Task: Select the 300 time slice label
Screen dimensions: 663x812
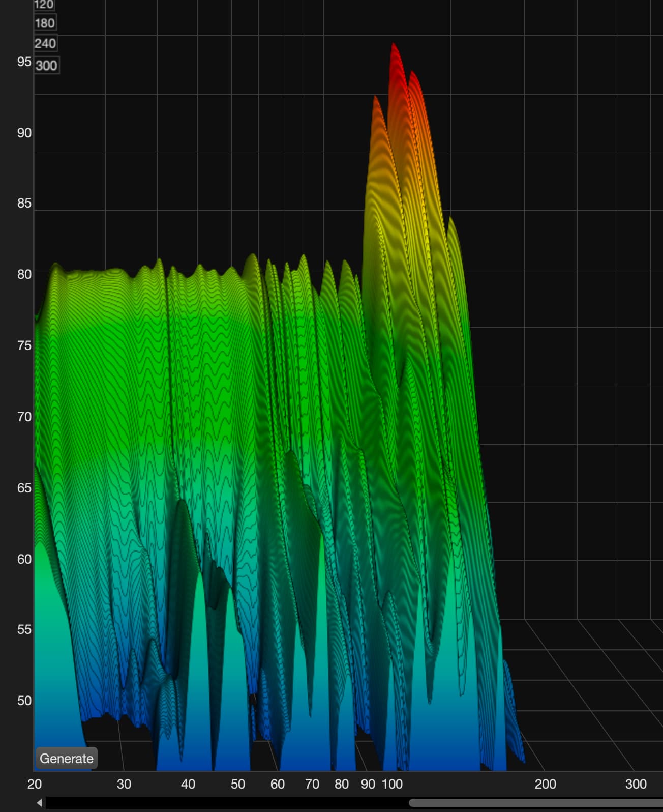Action: pyautogui.click(x=46, y=65)
